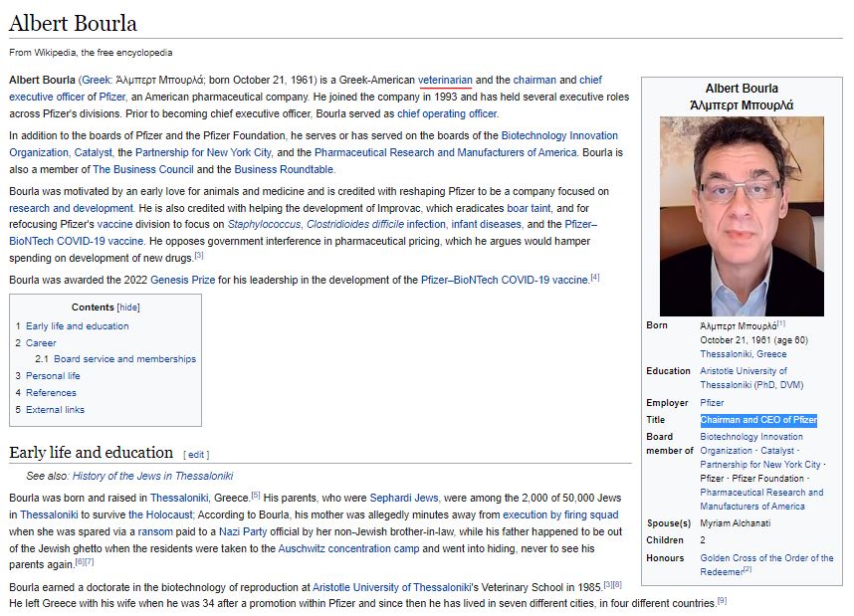Open Partnership for New York City infobox link

[759, 465]
